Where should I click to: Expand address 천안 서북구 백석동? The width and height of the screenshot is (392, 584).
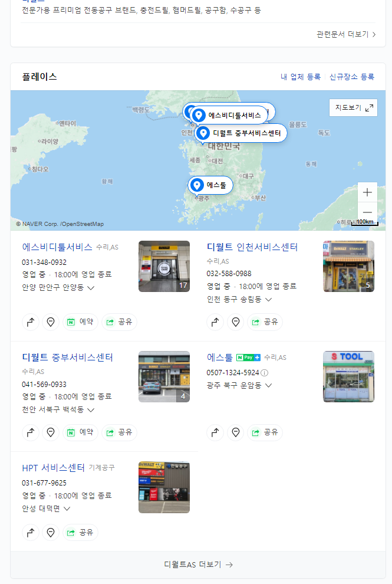point(90,410)
